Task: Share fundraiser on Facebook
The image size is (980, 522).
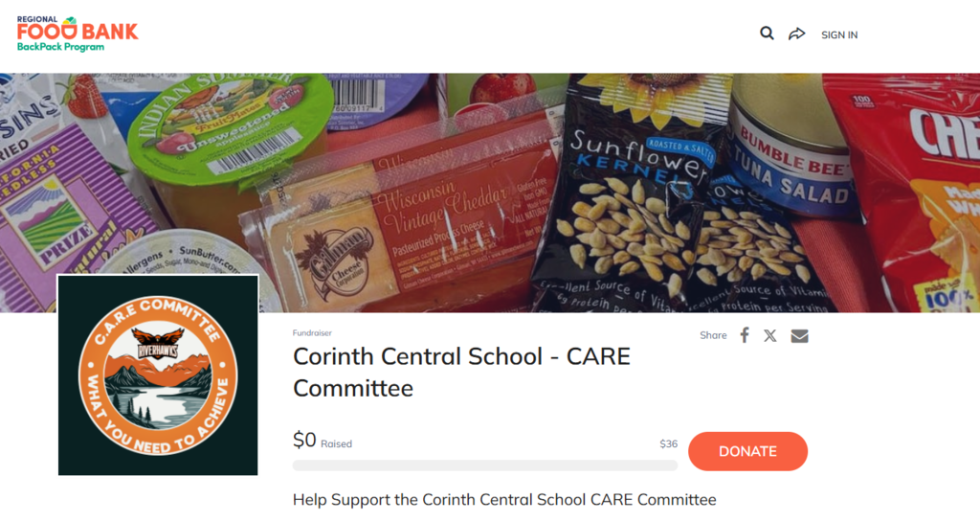Action: point(745,335)
